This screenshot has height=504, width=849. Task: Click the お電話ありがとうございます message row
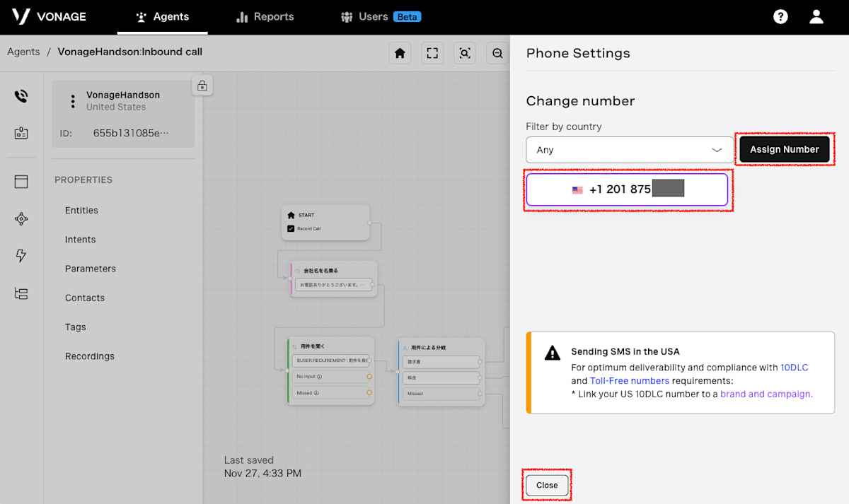pos(334,284)
